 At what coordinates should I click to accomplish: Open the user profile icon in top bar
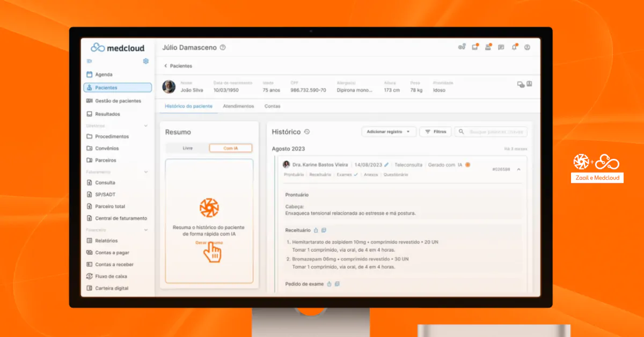(527, 47)
